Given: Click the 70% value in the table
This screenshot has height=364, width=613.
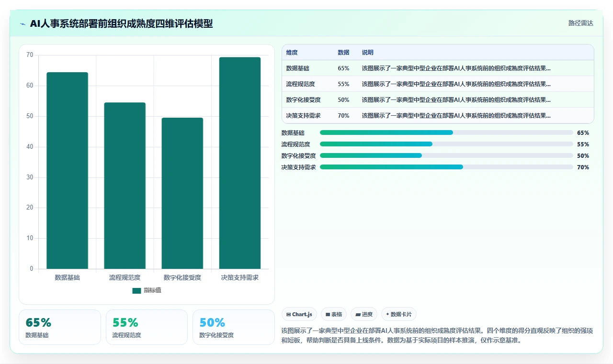Looking at the screenshot, I should [x=343, y=116].
